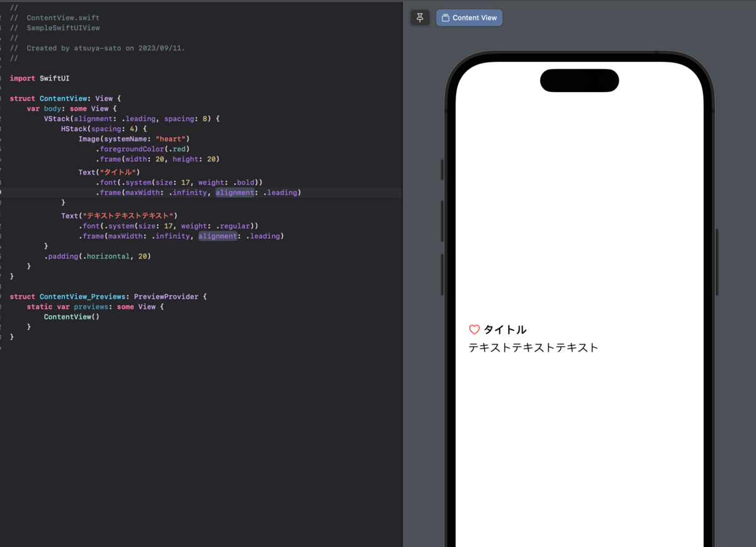Click the .frame(width: 20, height: 20) line
This screenshot has width=756, height=547.
pyautogui.click(x=157, y=159)
